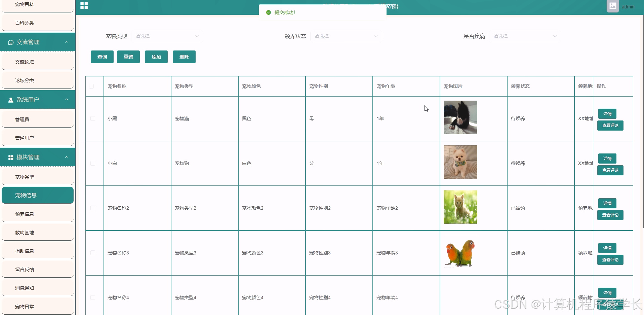Click the 删除 button

coord(184,57)
